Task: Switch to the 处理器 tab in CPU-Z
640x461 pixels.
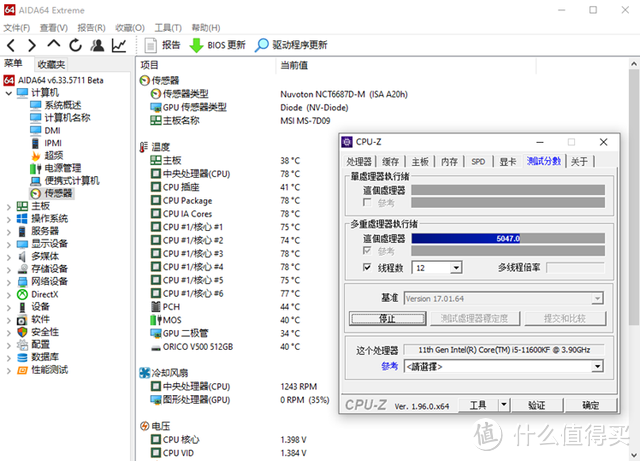Action: pyautogui.click(x=359, y=162)
